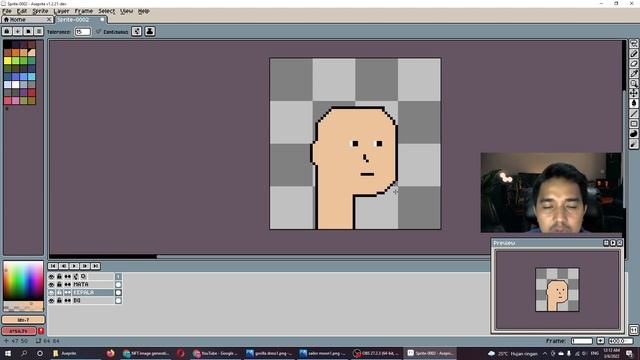Select the Zoom tool
This screenshot has height=360, width=640.
[x=633, y=84]
